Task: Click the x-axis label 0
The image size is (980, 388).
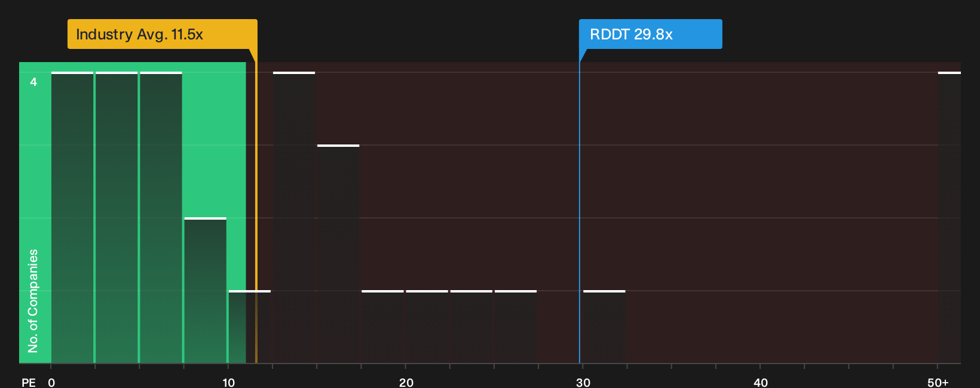Action: tap(51, 382)
